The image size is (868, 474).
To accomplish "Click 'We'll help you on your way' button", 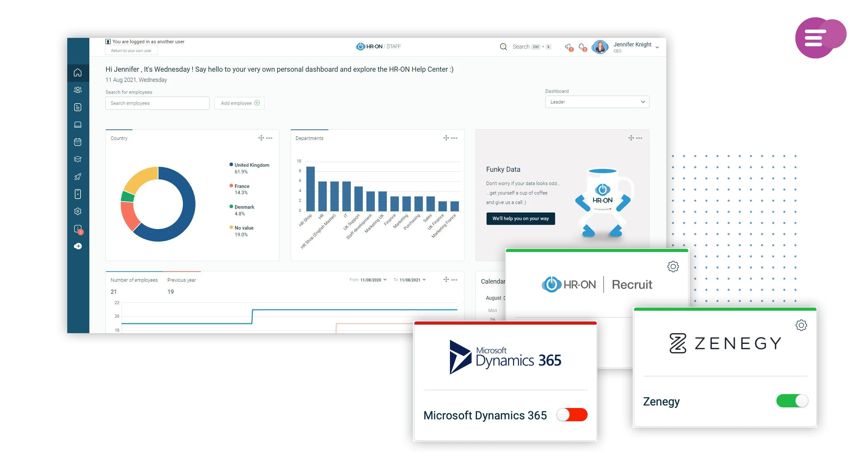I will 520,218.
